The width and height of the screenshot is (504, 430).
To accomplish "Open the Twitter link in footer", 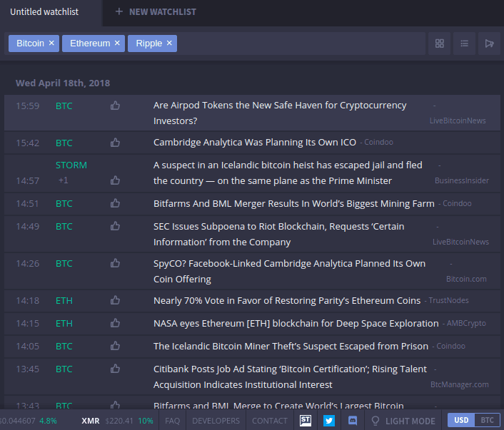I will click(329, 421).
